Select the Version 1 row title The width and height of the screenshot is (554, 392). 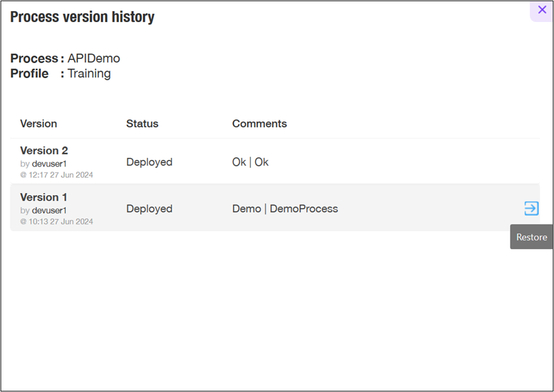44,197
